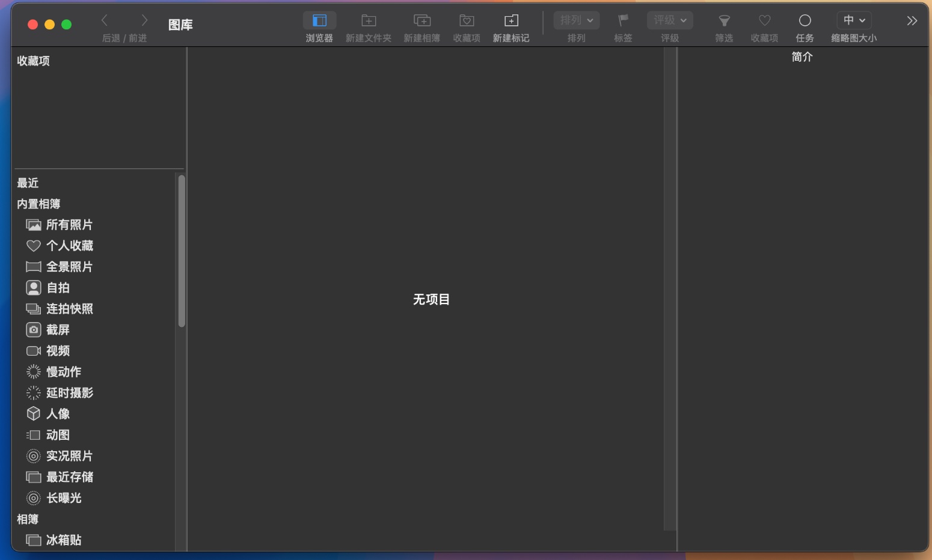Click the 新建标记 new marker icon

511,21
